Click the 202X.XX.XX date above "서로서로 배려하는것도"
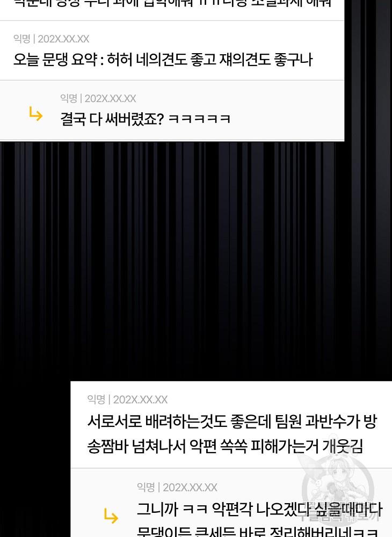Viewport: 392px width, 537px height. tap(140, 400)
